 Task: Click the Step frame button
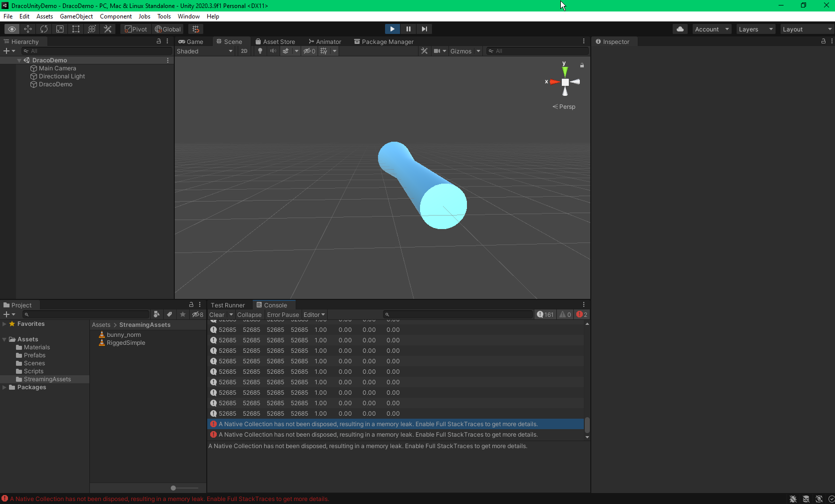click(x=424, y=29)
